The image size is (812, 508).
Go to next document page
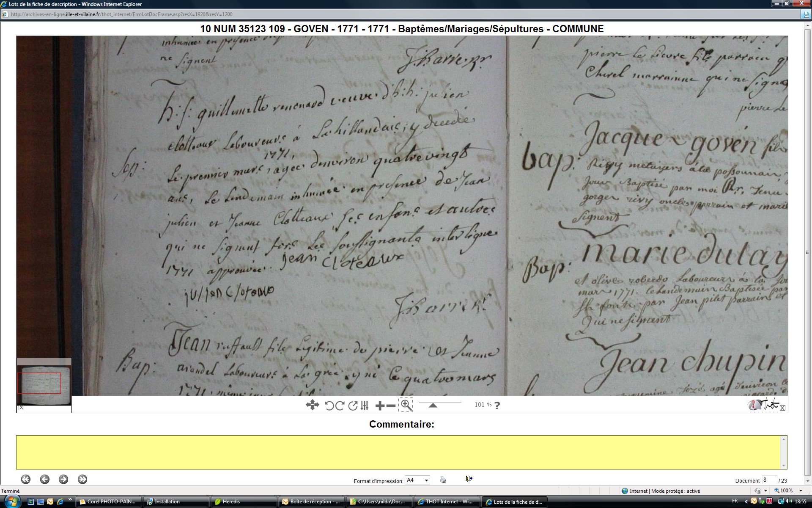point(63,479)
